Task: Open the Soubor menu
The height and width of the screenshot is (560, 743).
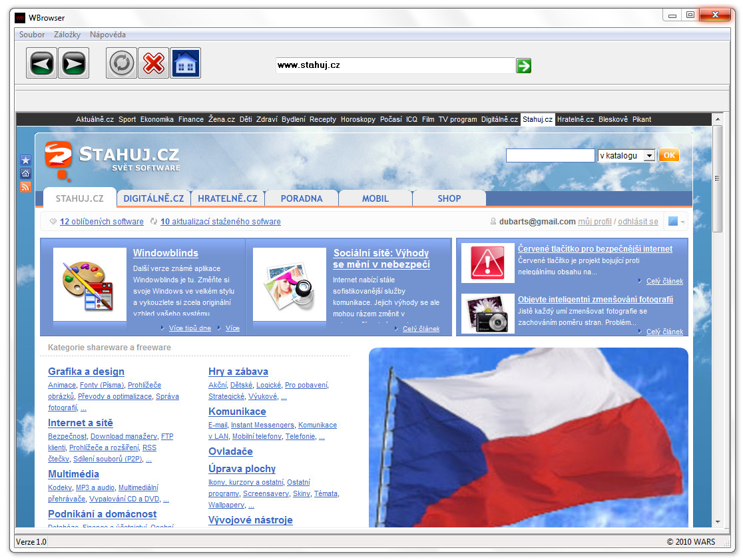Action: point(32,35)
